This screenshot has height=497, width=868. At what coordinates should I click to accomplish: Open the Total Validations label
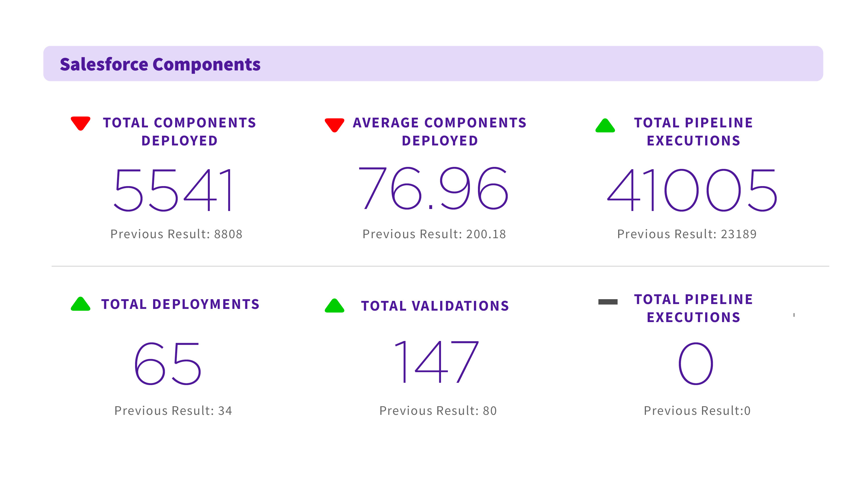coord(435,306)
